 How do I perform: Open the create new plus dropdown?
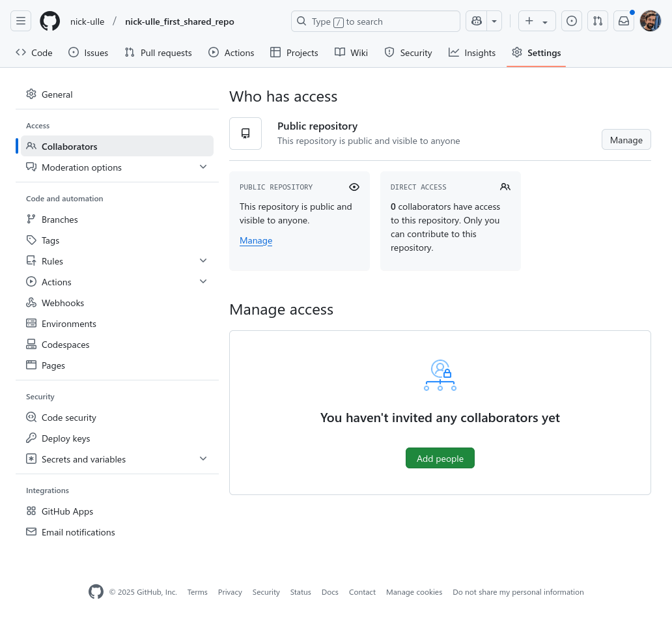tap(537, 21)
